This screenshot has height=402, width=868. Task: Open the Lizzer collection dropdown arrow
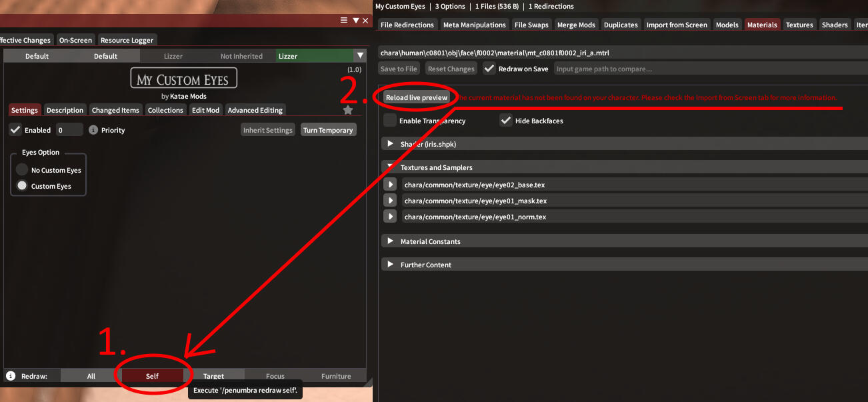[x=360, y=56]
